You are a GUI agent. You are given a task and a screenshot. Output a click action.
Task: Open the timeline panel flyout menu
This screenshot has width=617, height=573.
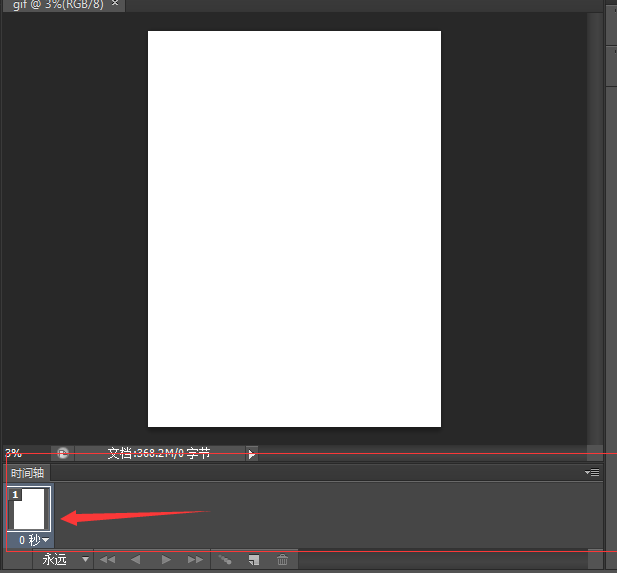pos(592,472)
